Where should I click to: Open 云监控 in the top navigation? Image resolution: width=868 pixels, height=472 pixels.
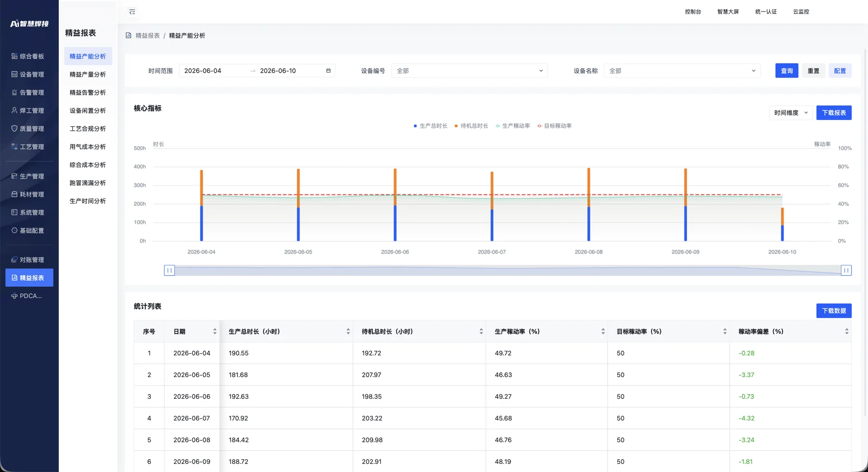801,12
